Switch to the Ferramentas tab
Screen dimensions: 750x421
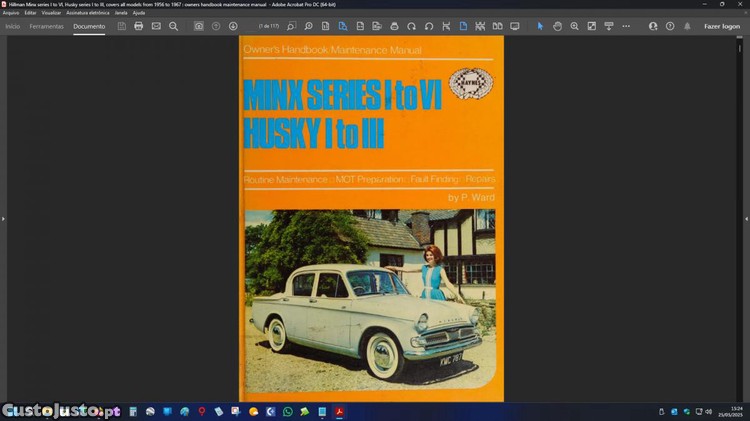[46, 26]
